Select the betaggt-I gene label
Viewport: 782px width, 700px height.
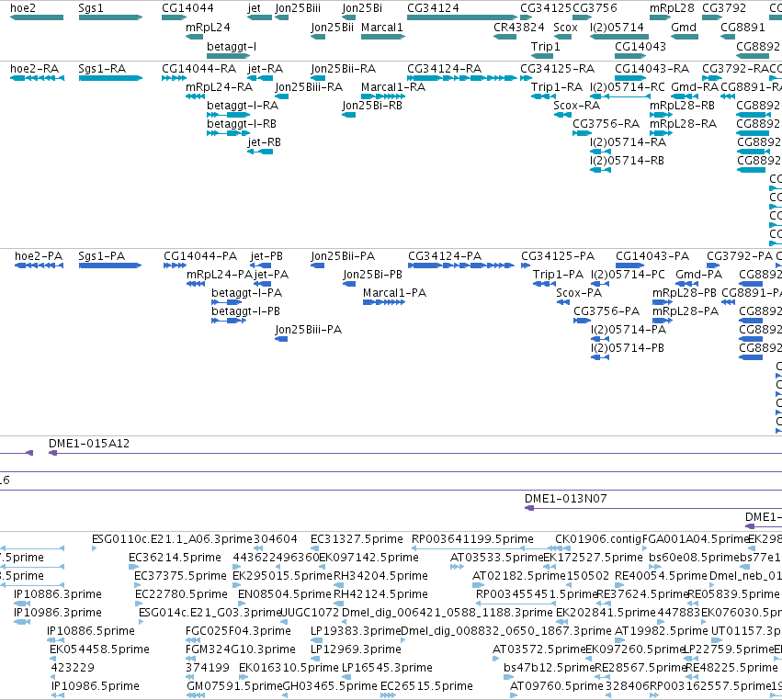[x=232, y=47]
